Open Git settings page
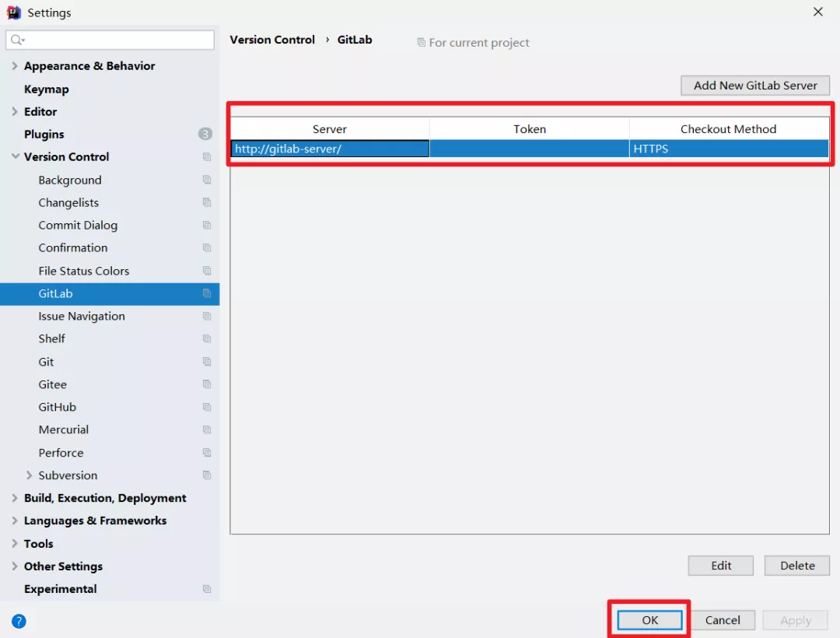The width and height of the screenshot is (840, 638). coord(46,362)
